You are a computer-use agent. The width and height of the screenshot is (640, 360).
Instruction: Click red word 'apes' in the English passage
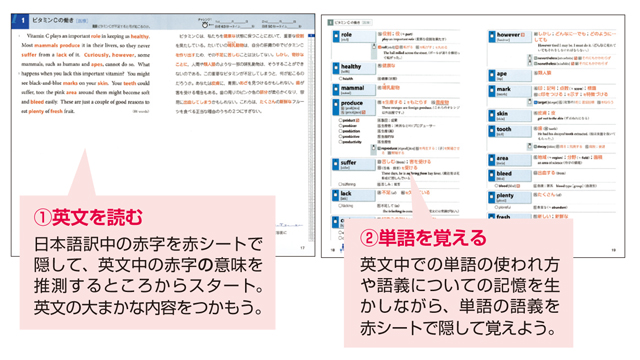(x=97, y=64)
